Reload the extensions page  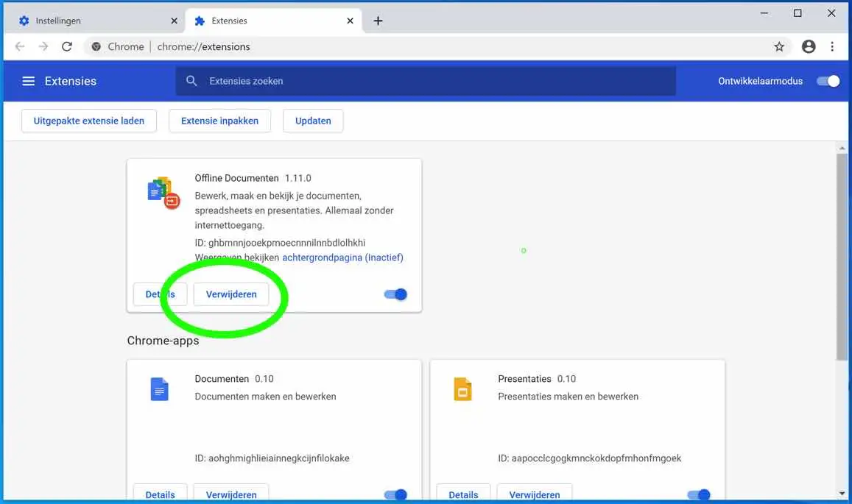click(x=67, y=46)
